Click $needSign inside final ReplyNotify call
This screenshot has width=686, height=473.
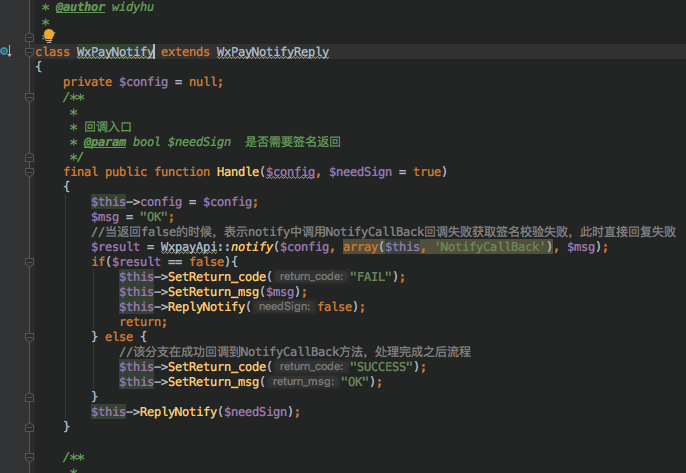pos(256,412)
